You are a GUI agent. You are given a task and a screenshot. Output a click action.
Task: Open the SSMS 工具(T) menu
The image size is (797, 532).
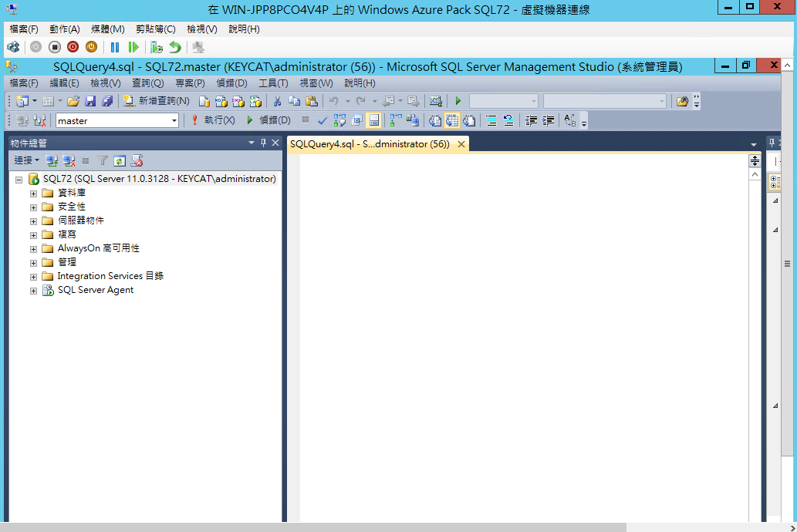(273, 82)
